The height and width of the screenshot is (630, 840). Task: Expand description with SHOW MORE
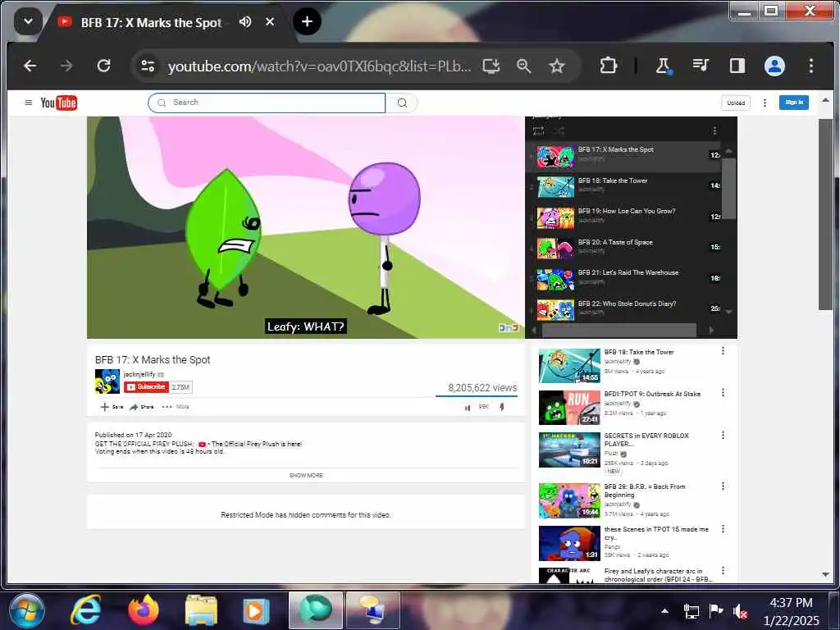[306, 475]
